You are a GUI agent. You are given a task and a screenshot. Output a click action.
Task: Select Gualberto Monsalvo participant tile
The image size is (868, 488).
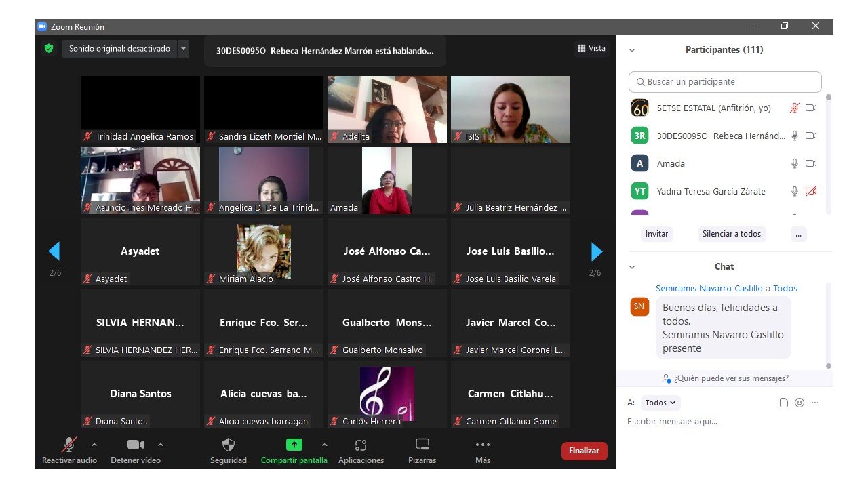point(387,323)
